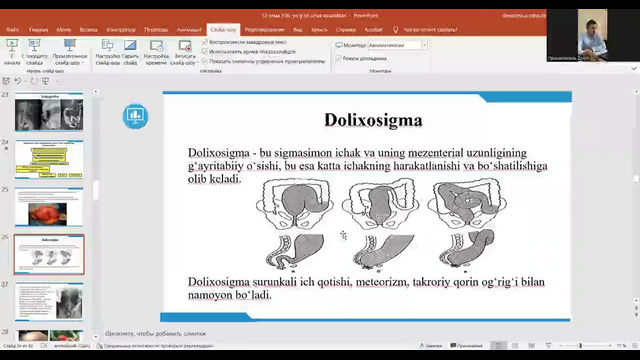Image resolution: width=640 pixels, height=360 pixels.
Task: Open Записать слайд-шоу record dropdown
Action: (184, 52)
